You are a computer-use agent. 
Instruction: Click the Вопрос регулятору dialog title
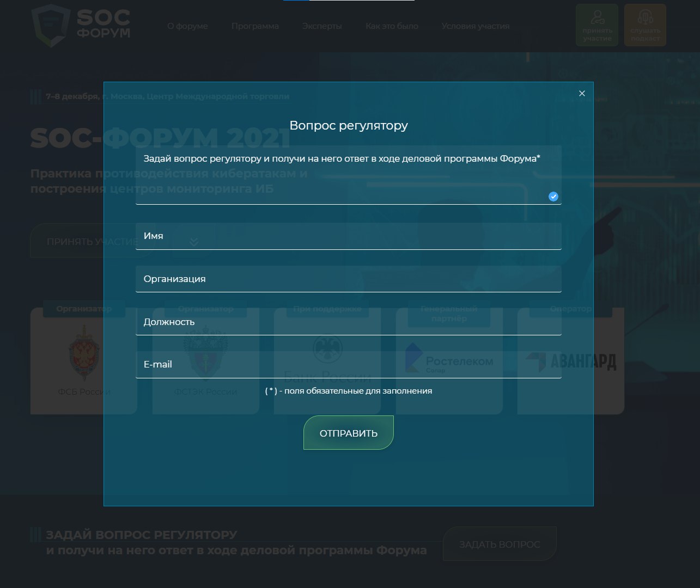[349, 125]
